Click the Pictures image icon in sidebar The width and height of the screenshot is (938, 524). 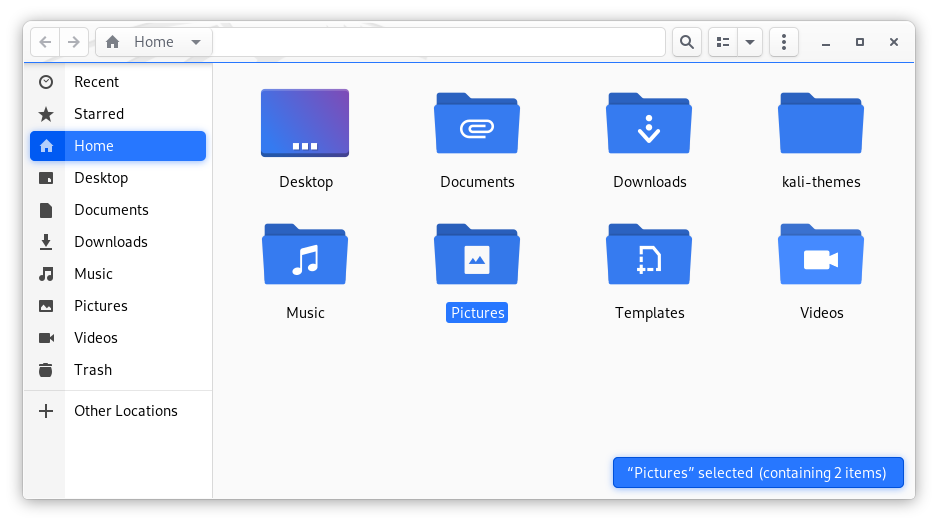coord(46,306)
